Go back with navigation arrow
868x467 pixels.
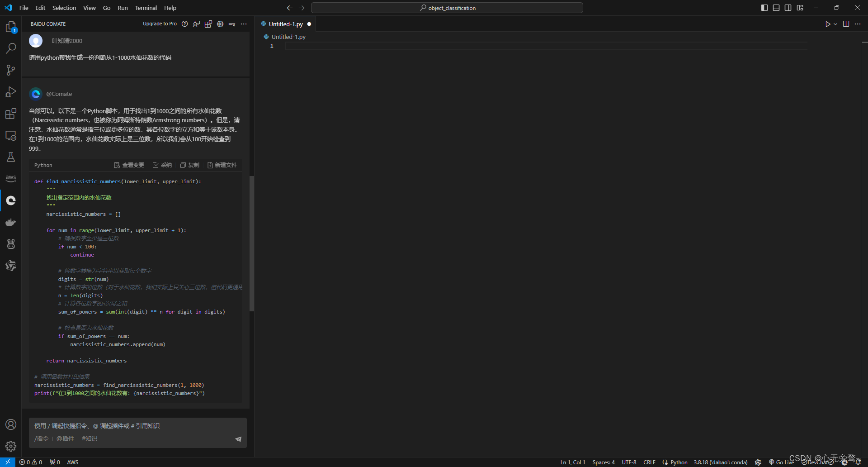click(x=289, y=8)
